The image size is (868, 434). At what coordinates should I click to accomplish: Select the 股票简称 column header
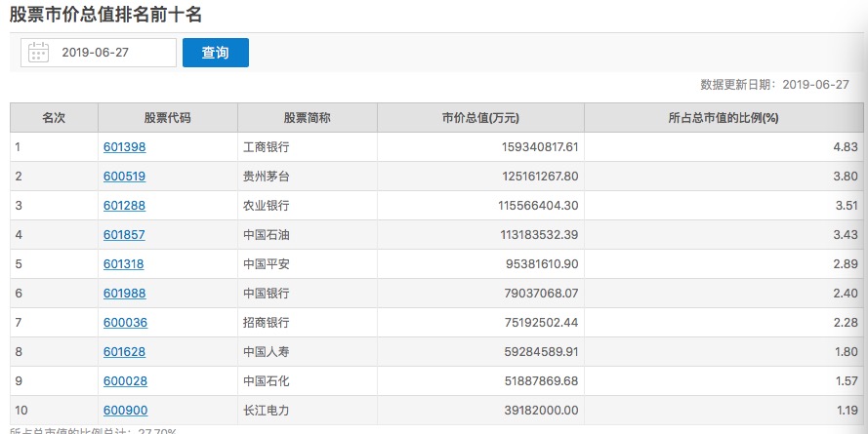[x=308, y=118]
